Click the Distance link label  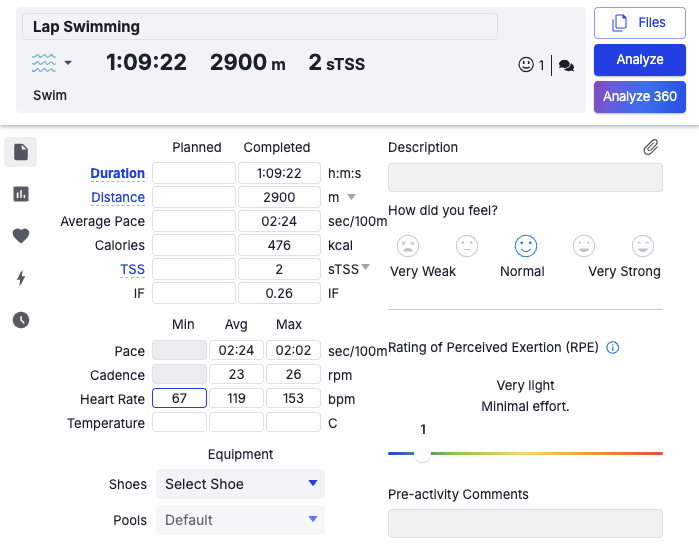coord(118,197)
